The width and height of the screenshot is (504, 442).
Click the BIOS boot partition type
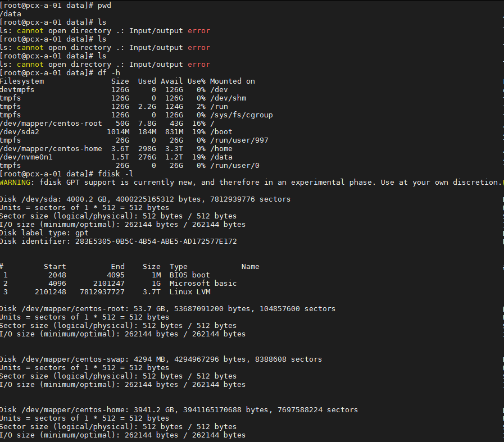pos(189,275)
